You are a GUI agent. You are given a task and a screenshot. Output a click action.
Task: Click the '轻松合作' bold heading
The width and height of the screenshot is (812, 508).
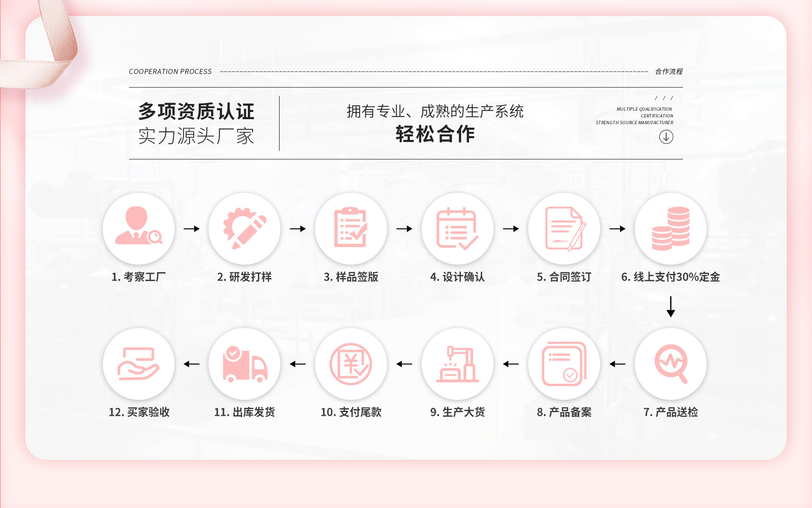pyautogui.click(x=435, y=134)
